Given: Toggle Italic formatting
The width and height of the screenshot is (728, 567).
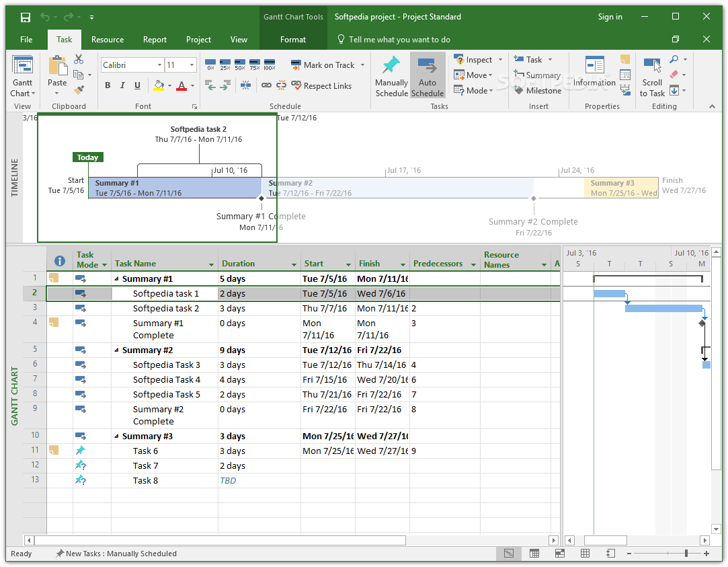Looking at the screenshot, I should coord(122,85).
